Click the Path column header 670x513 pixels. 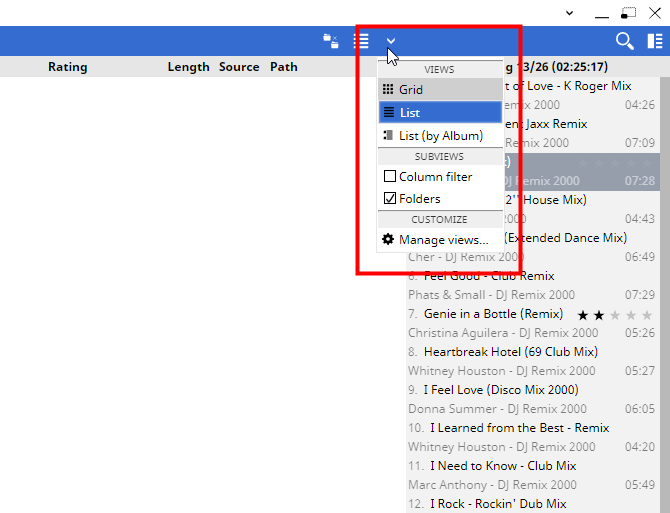pos(284,67)
